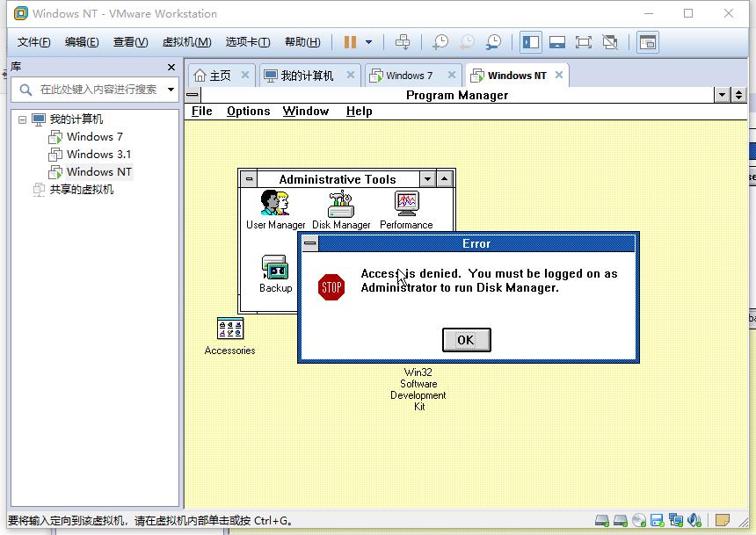Open the message log note icon
Viewport: 756px width, 535px height.
pyautogui.click(x=723, y=521)
